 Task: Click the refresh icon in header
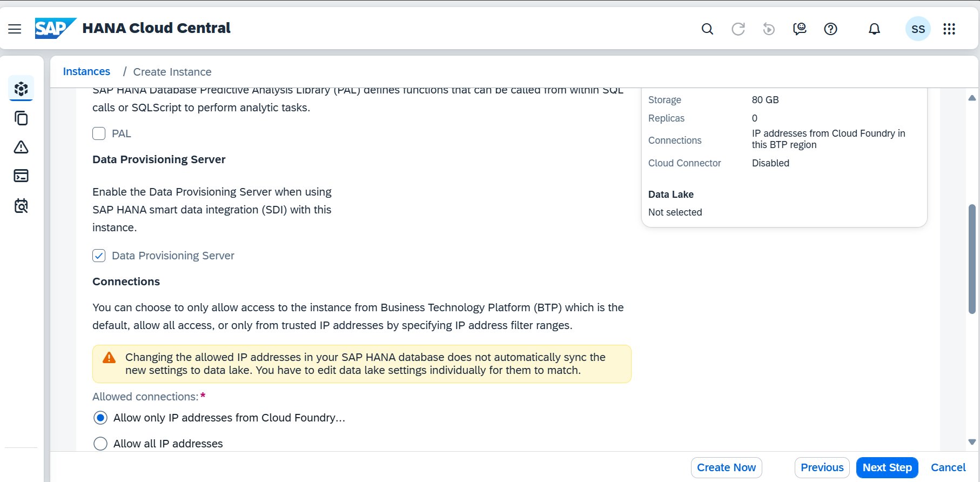click(x=738, y=29)
